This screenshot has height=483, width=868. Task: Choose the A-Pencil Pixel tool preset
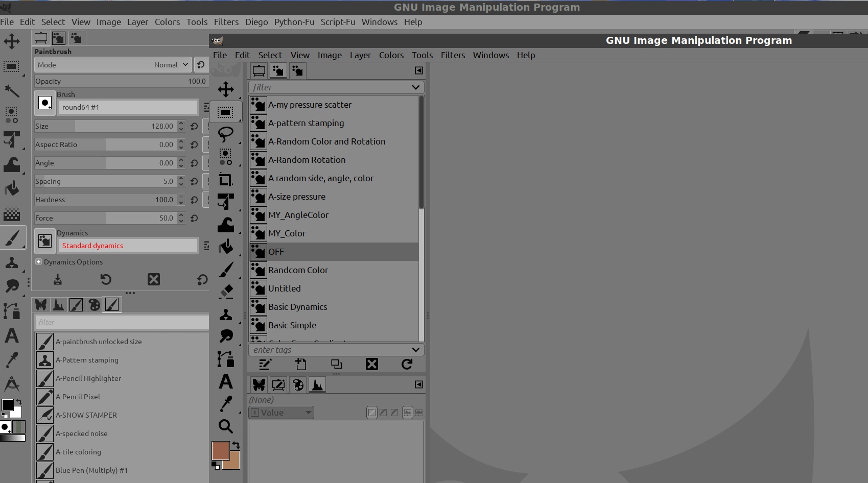coord(78,397)
